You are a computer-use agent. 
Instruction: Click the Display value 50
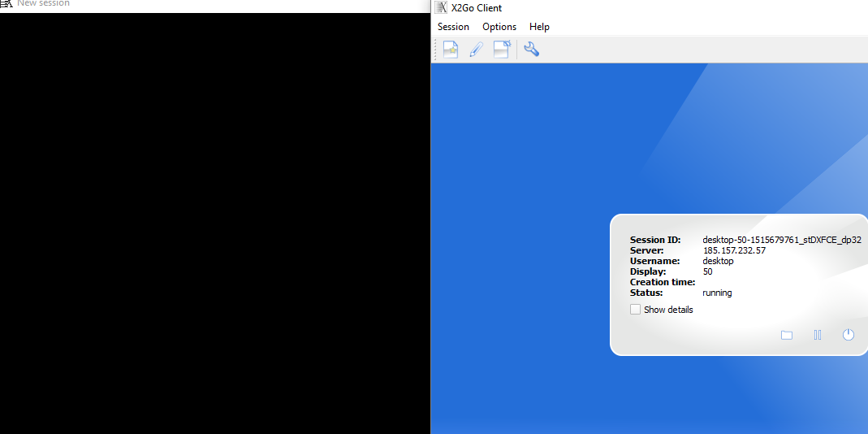707,271
